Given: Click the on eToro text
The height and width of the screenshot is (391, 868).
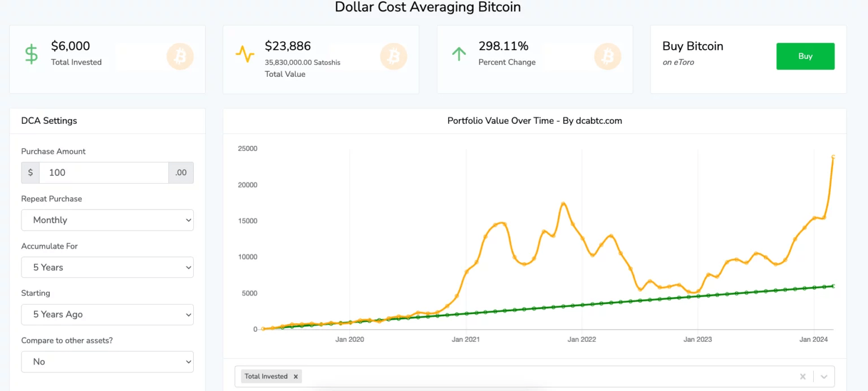Looking at the screenshot, I should coord(678,62).
